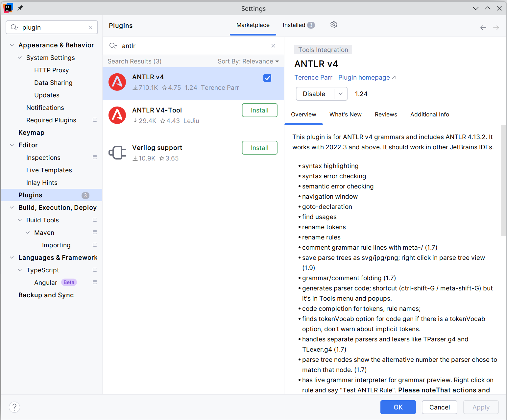Viewport: 507px width, 420px height.
Task: Clear the antlr plugin search field
Action: pos(273,46)
